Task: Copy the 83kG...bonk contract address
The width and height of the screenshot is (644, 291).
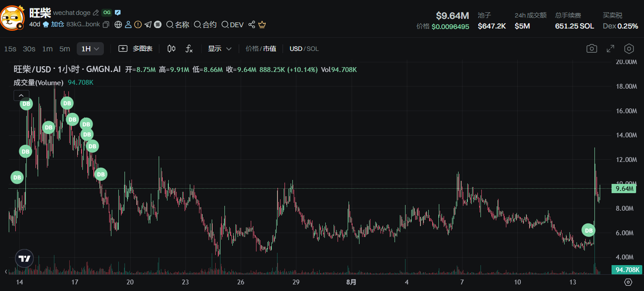Action: [106, 25]
